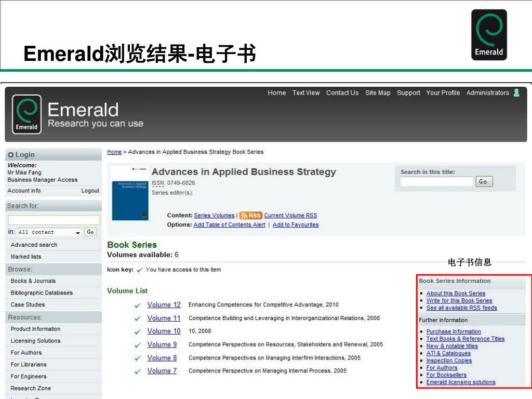This screenshot has height=399, width=532.
Task: Open the Support page
Action: tap(408, 92)
